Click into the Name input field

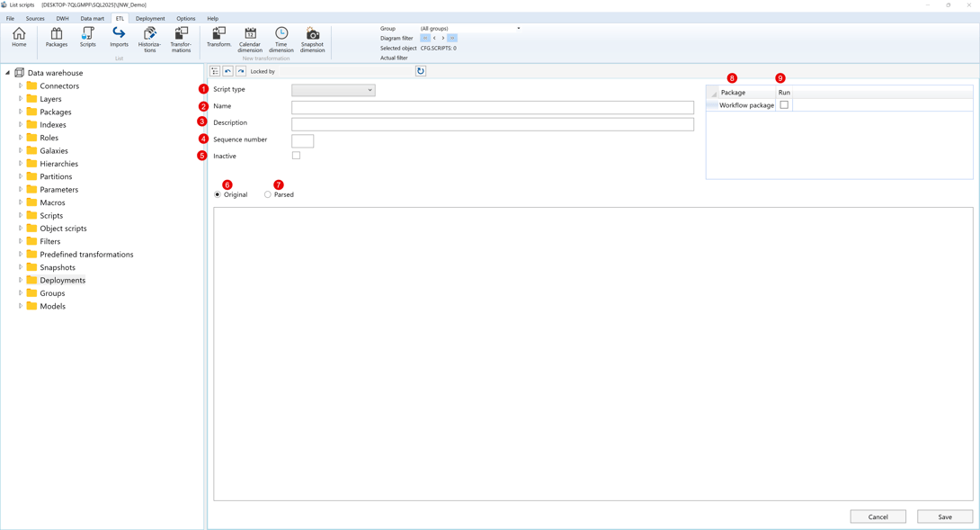[492, 107]
